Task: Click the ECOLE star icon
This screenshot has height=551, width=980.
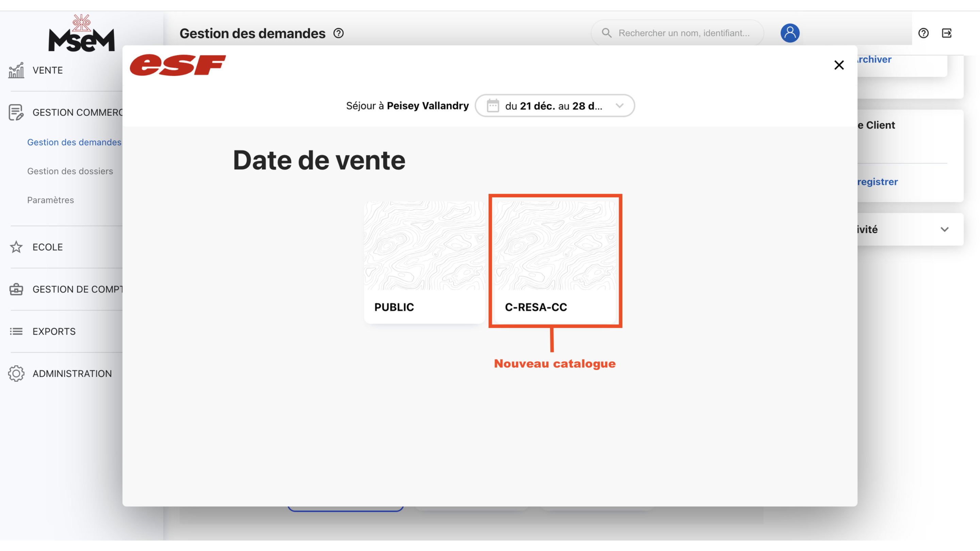Action: (16, 247)
